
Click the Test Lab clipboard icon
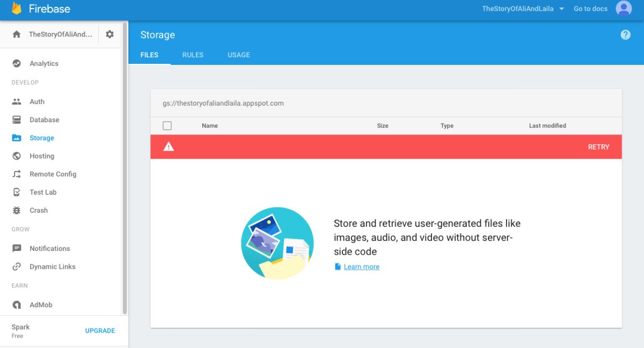(x=17, y=192)
